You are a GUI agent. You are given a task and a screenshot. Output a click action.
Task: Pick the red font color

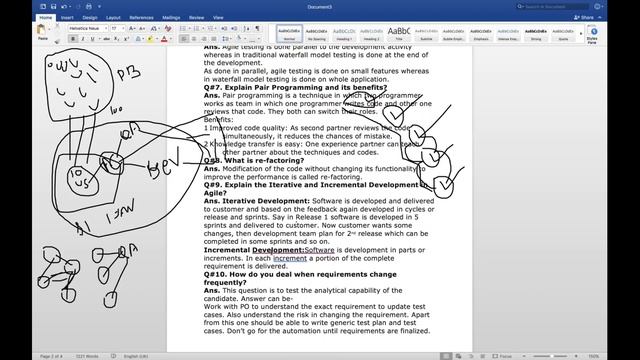click(164, 39)
